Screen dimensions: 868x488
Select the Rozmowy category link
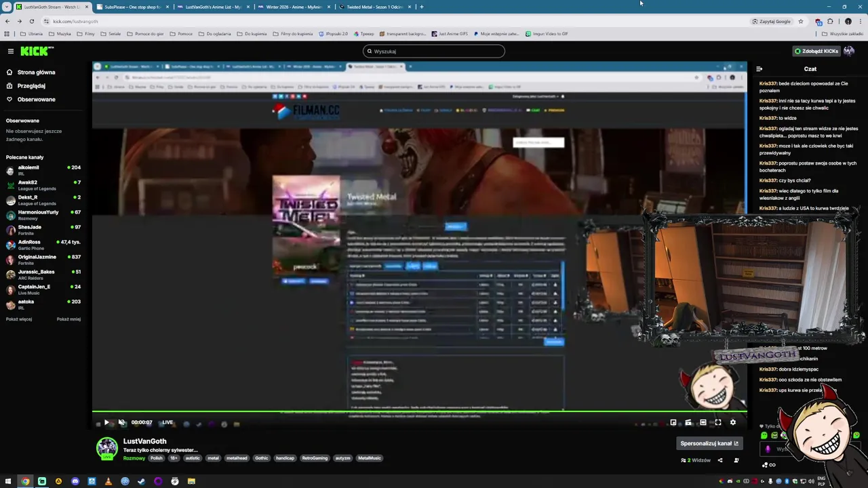click(134, 458)
